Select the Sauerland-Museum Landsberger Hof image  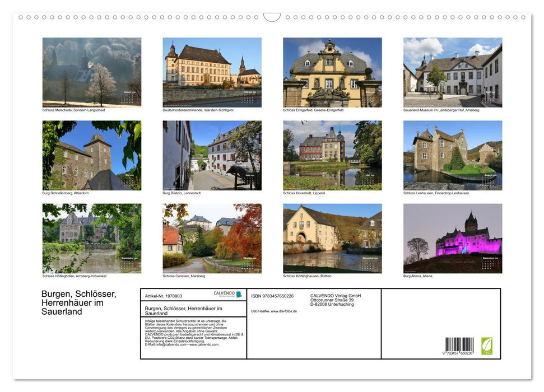coord(453,72)
